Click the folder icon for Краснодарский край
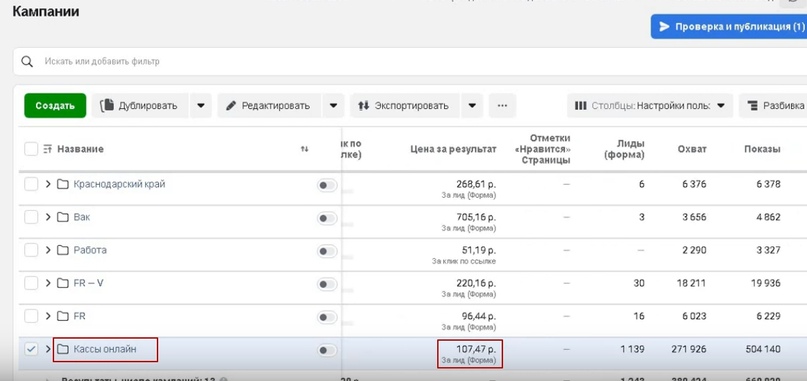This screenshot has width=807, height=381. (63, 184)
